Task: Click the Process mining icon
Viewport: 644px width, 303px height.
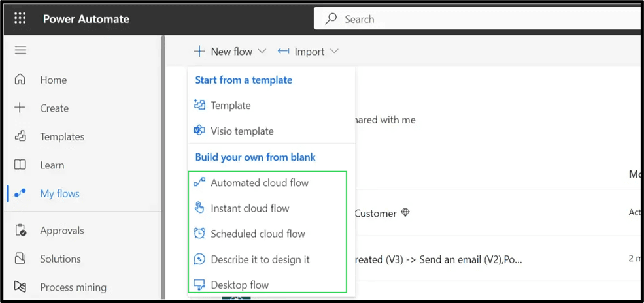Action: [20, 287]
